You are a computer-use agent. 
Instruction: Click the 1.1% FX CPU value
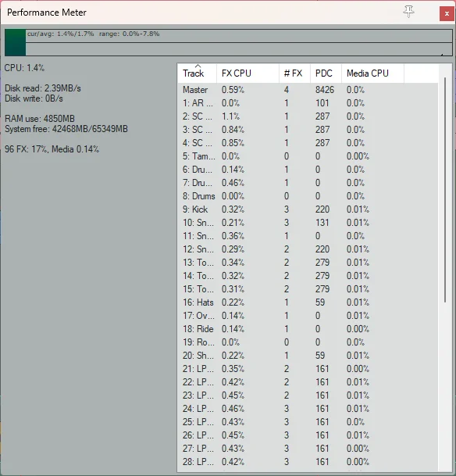click(x=230, y=116)
